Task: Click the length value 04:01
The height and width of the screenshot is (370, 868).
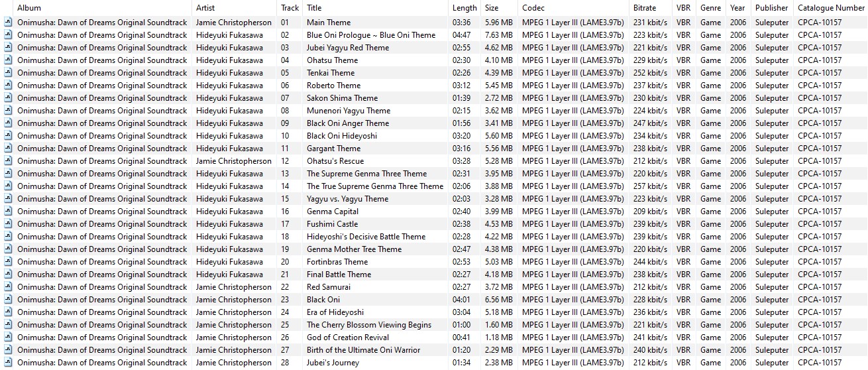Action: click(x=462, y=300)
